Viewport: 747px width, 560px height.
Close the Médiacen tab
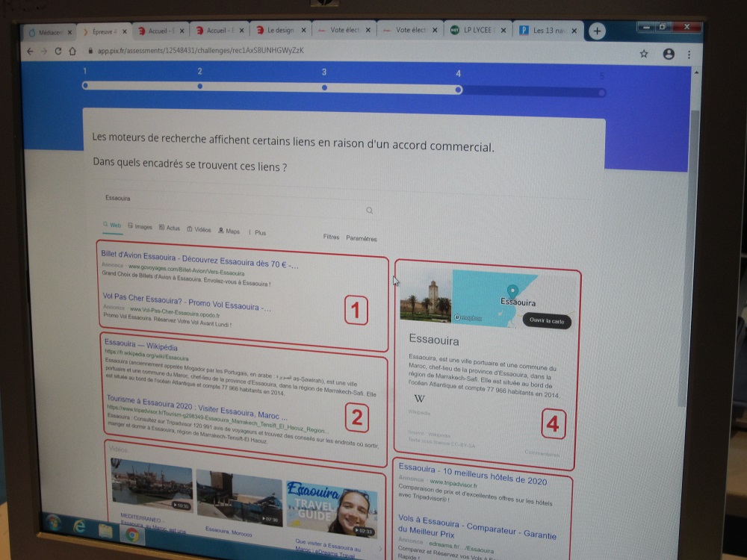click(x=69, y=32)
